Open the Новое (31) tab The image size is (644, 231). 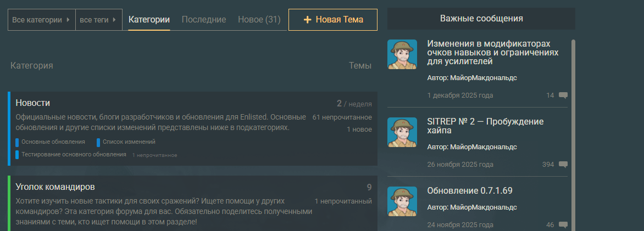(259, 20)
